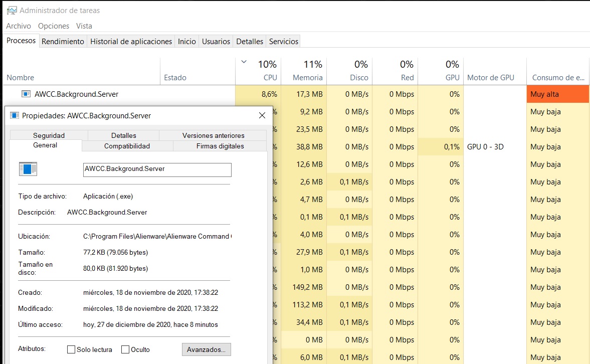590x364 pixels.
Task: Click the Último acceso date value
Action: coord(150,324)
